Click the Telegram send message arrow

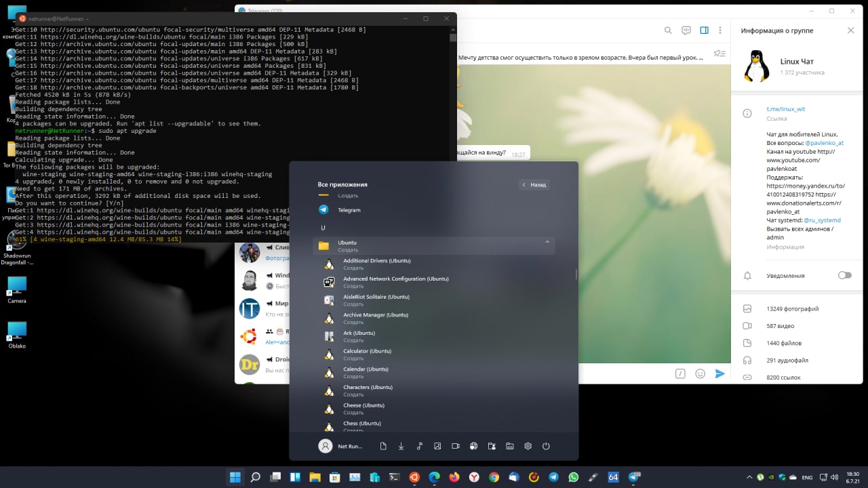tap(719, 373)
